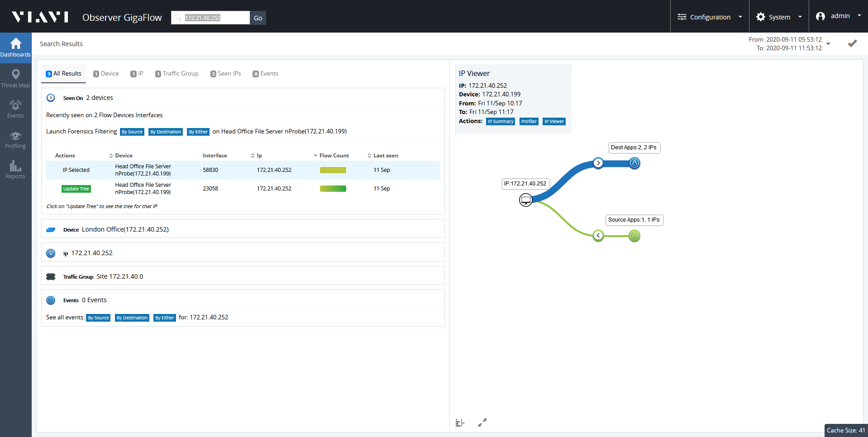Click the Cache Size: 41 status
Viewport: 868px width, 437px height.
pyautogui.click(x=846, y=431)
